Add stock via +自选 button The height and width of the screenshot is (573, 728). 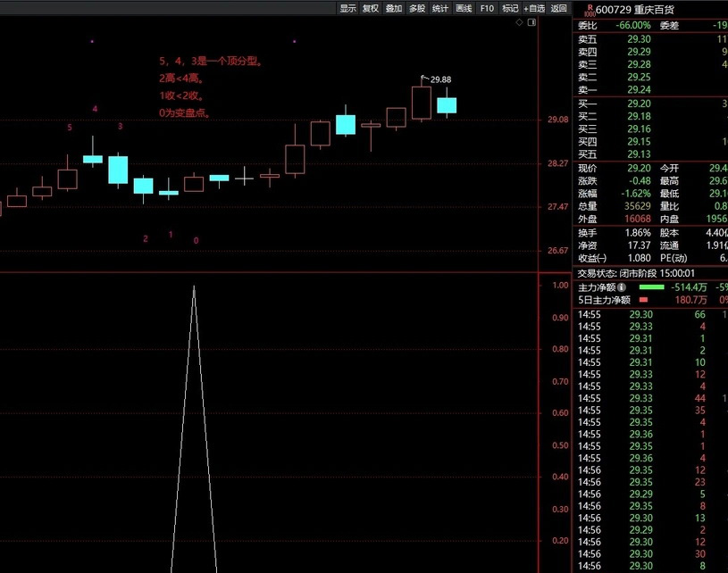tap(534, 8)
